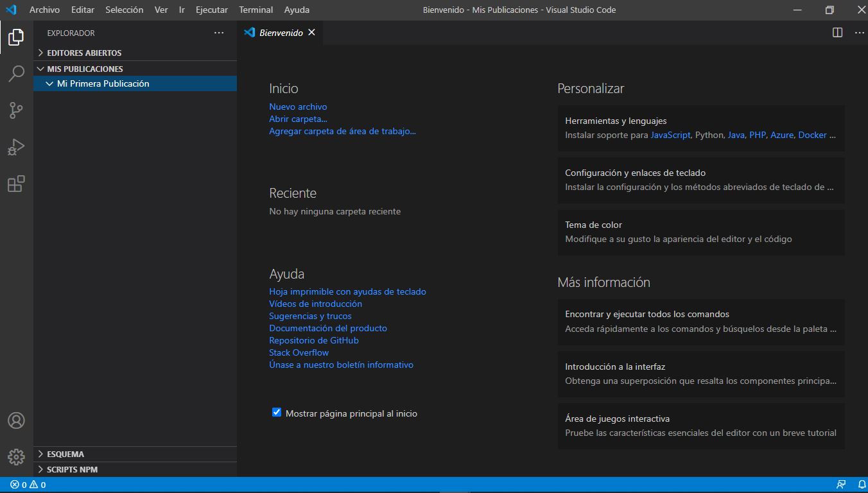Open the feedback icon in status bar

pos(841,485)
